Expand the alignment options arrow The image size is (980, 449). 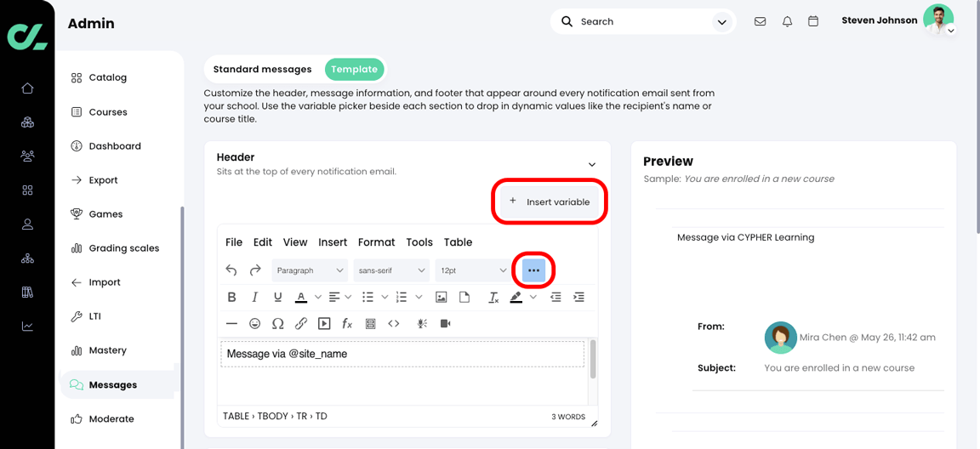coord(348,298)
